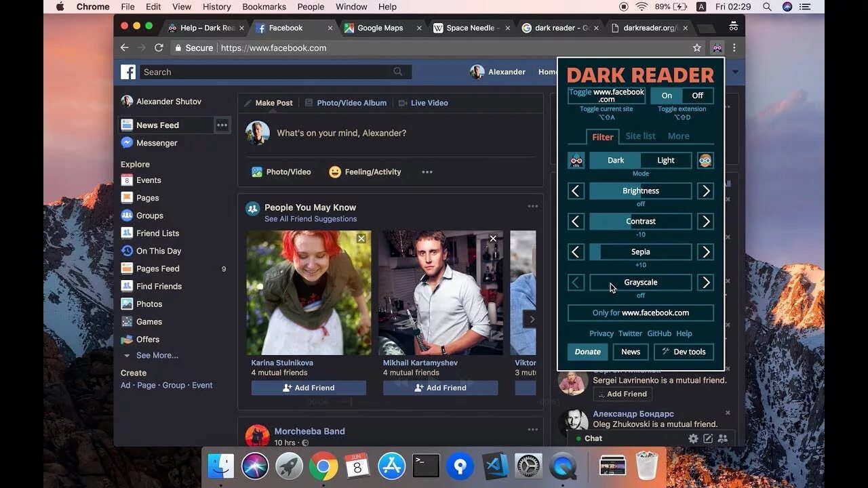Viewport: 868px width, 488px height.
Task: Increase Contrast with right arrow
Action: [x=705, y=222]
